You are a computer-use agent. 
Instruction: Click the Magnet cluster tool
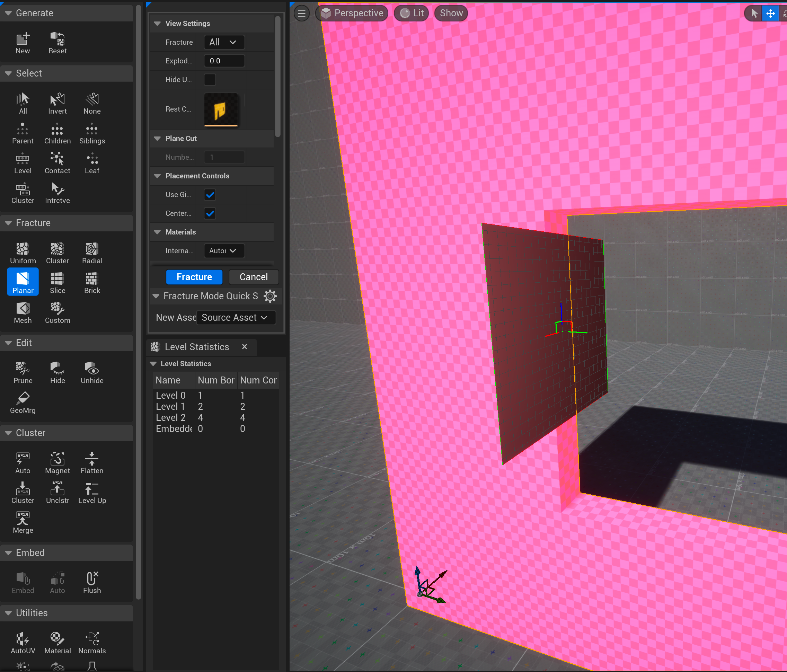[x=58, y=462]
